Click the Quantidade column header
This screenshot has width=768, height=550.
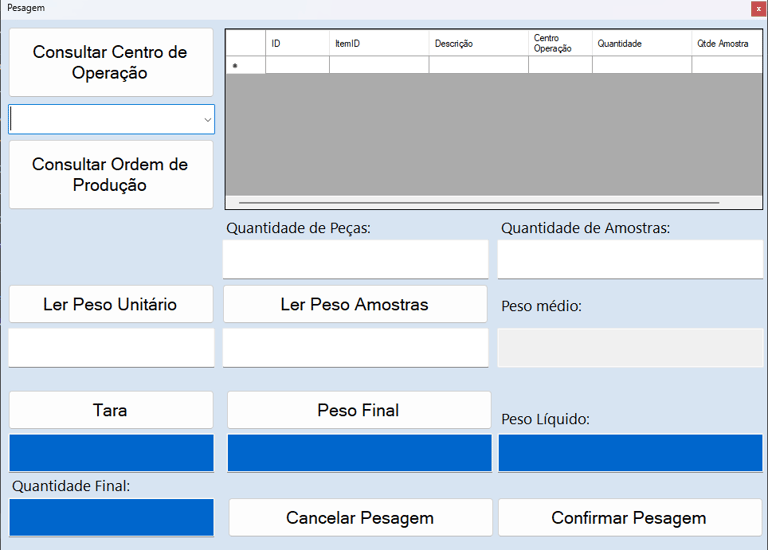(x=642, y=44)
